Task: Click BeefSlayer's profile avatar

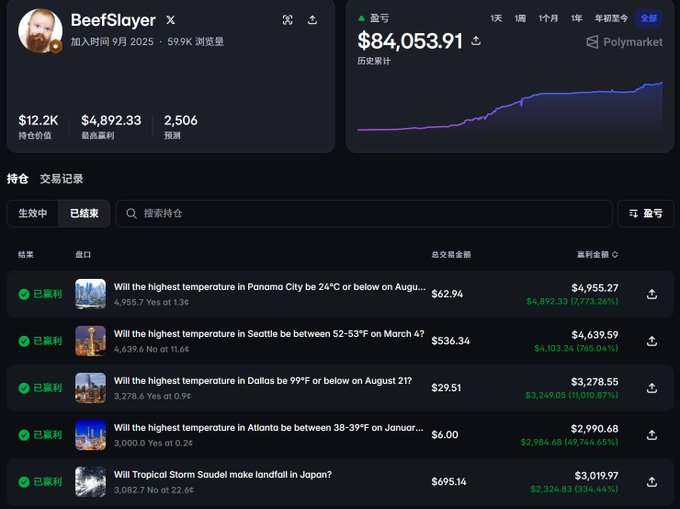Action: (40, 31)
